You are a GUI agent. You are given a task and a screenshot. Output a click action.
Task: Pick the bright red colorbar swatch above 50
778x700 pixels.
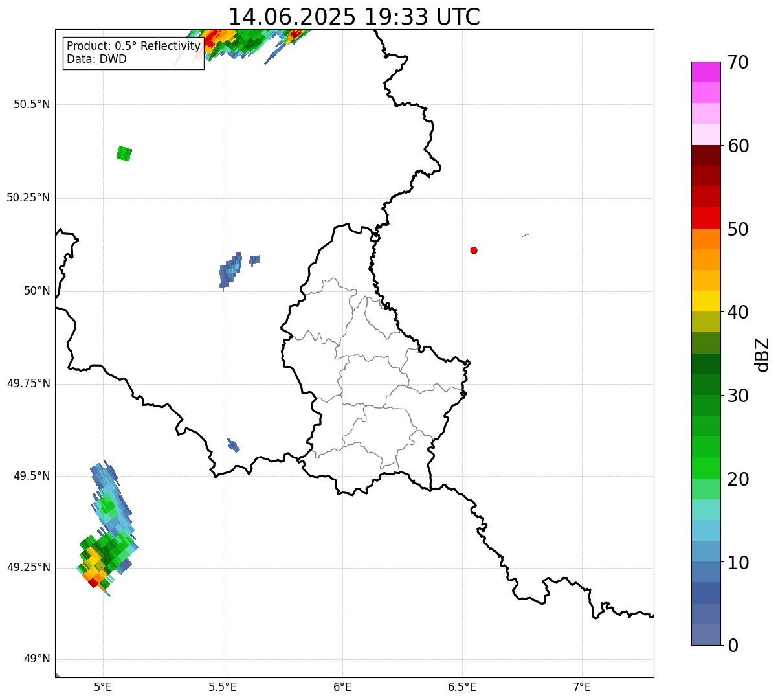pyautogui.click(x=706, y=218)
